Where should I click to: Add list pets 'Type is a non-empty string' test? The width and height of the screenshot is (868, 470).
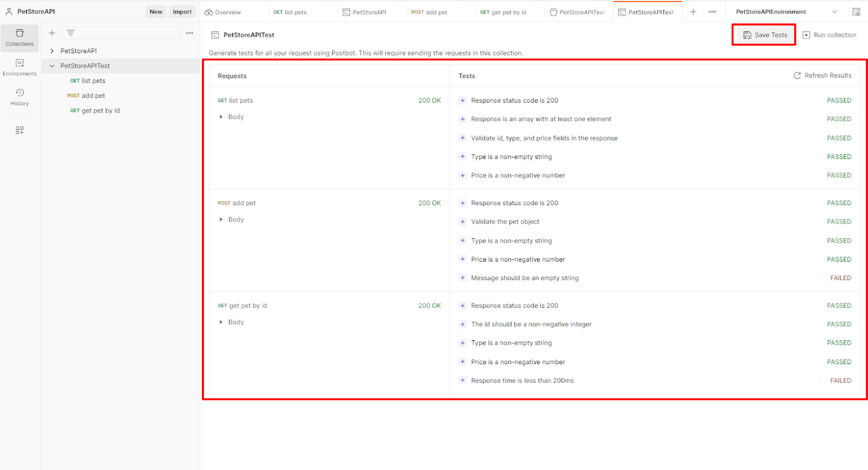(x=463, y=156)
